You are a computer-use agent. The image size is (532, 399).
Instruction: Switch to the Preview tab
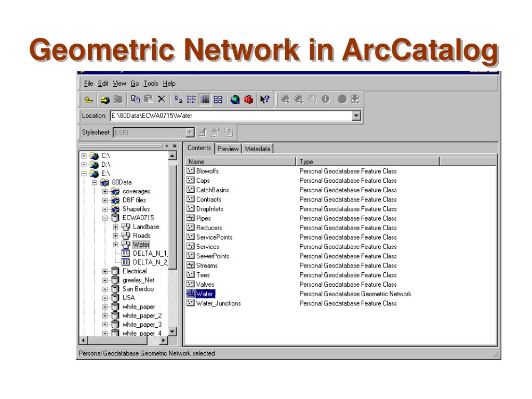[x=228, y=149]
